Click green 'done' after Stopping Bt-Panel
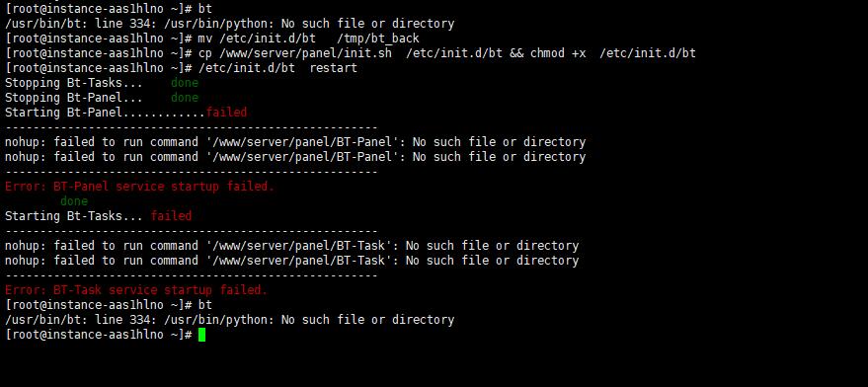 tap(185, 98)
